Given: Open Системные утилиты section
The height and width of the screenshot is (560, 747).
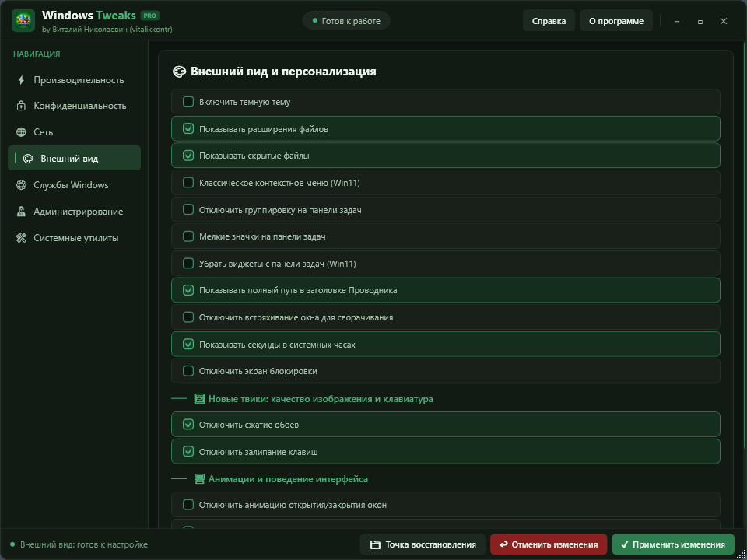Looking at the screenshot, I should click(x=75, y=238).
